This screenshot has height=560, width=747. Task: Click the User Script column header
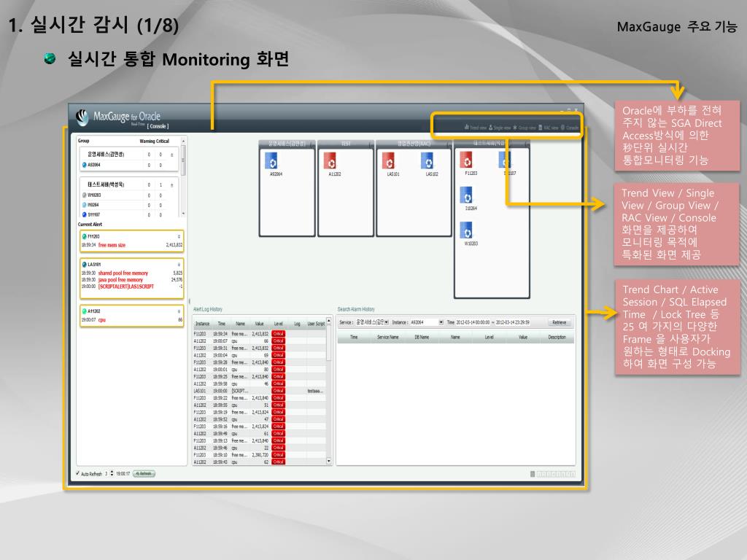[316, 324]
